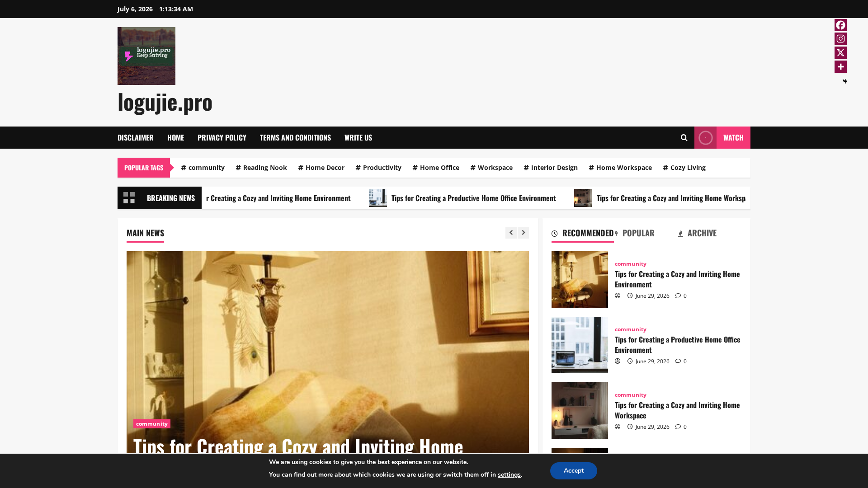Open the WRITE US page

click(358, 138)
